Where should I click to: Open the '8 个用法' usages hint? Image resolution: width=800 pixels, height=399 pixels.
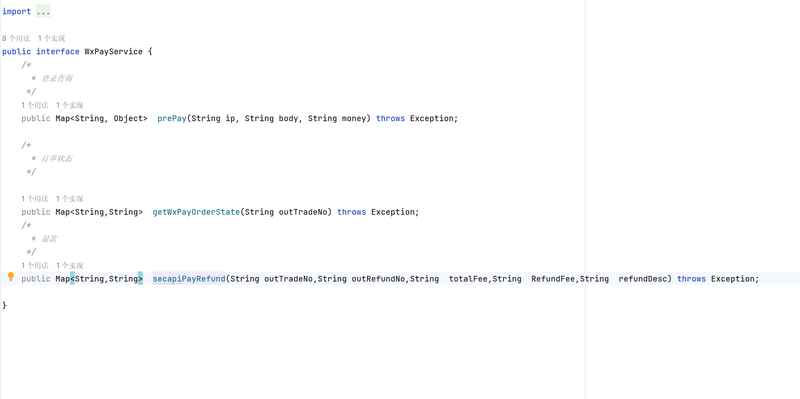[x=16, y=38]
